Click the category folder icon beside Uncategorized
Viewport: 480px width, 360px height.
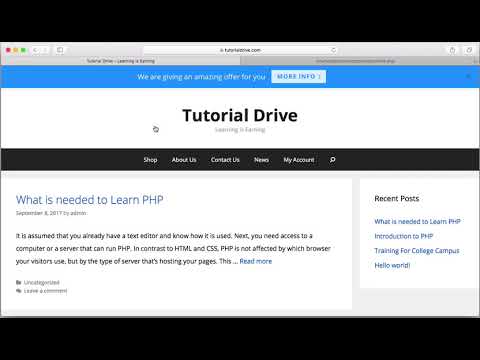point(19,282)
